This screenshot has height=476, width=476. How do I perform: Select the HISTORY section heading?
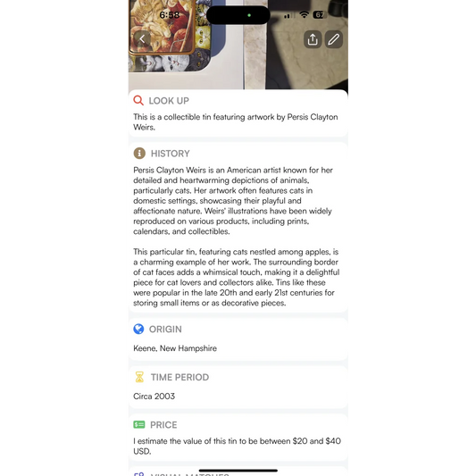click(171, 154)
